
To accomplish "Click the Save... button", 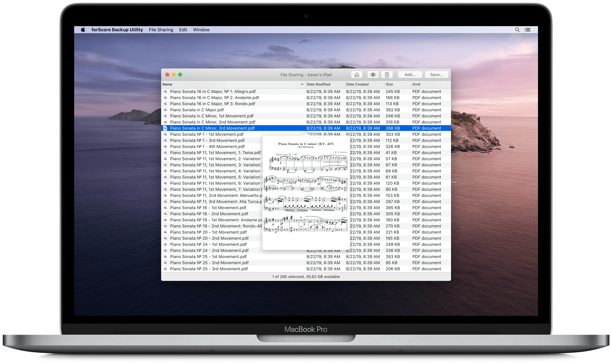I will tap(436, 75).
